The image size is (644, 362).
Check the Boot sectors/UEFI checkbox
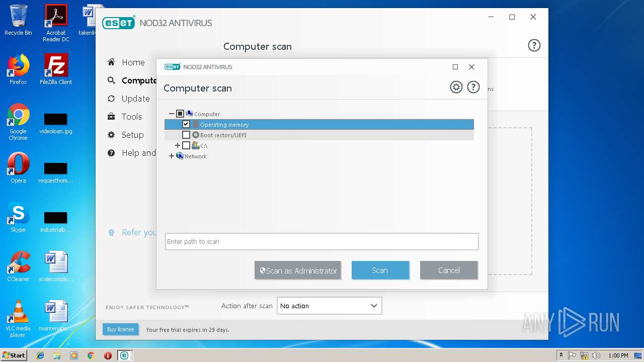click(x=186, y=135)
